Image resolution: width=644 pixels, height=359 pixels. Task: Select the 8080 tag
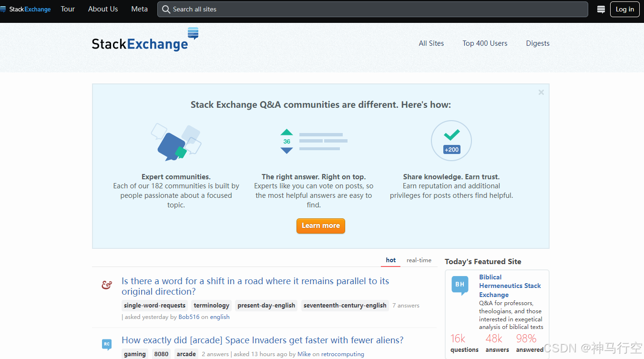[x=161, y=354]
